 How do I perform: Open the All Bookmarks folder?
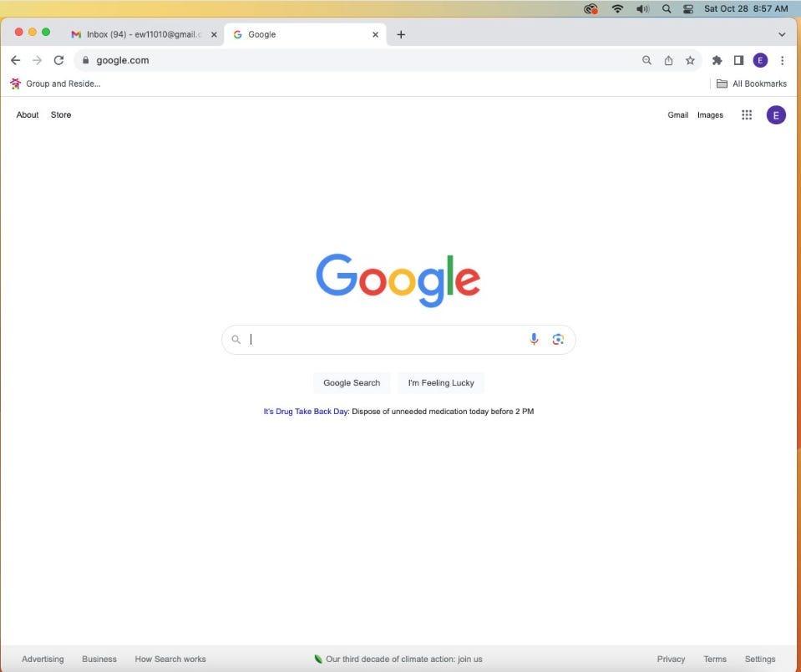coord(752,83)
